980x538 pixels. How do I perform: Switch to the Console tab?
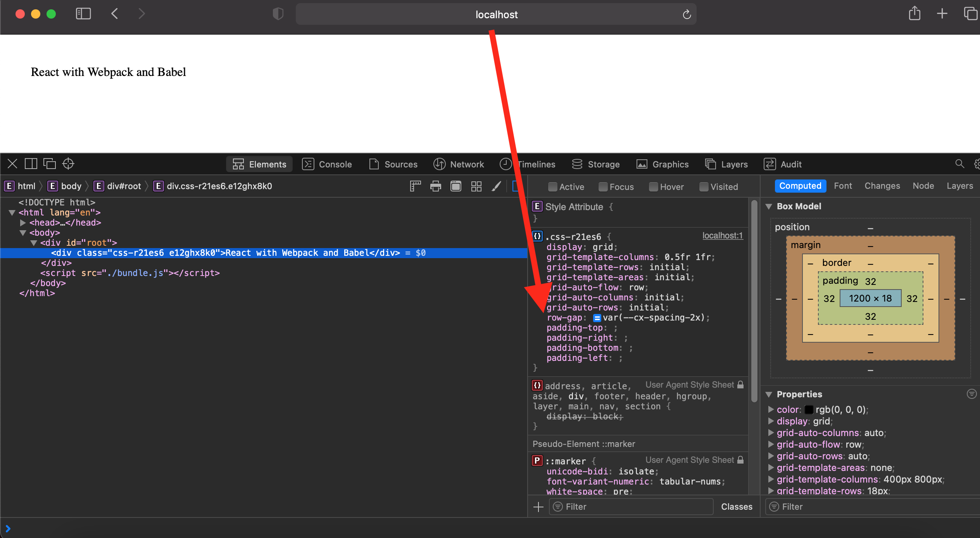pyautogui.click(x=328, y=164)
